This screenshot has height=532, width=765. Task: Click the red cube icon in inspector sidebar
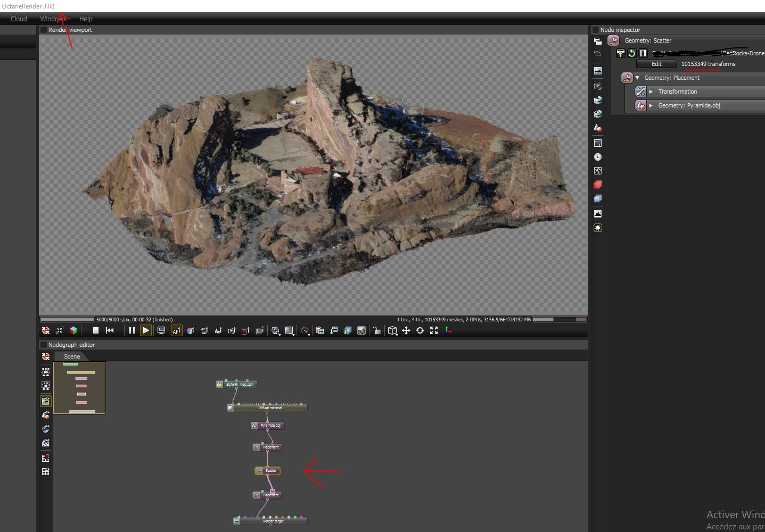pyautogui.click(x=598, y=185)
